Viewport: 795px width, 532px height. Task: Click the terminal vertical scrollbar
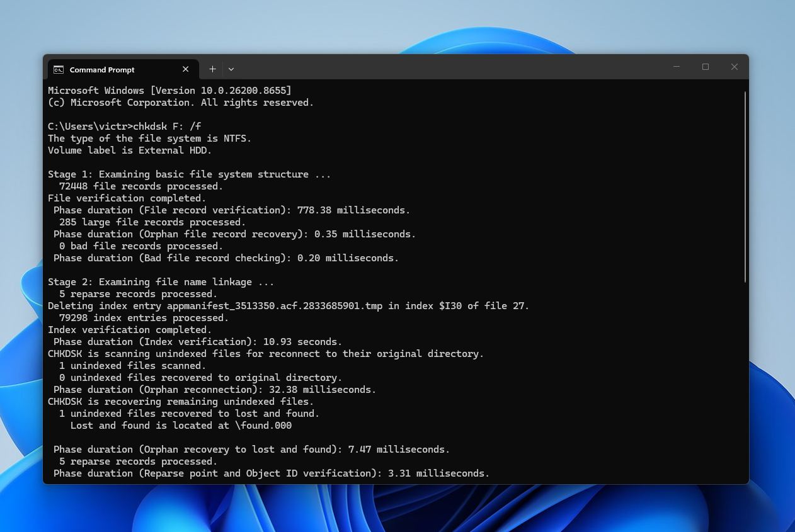coord(745,186)
